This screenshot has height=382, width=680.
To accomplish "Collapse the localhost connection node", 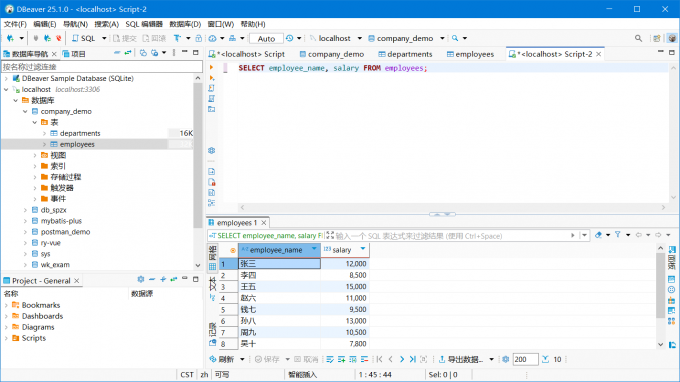I will [x=6, y=89].
